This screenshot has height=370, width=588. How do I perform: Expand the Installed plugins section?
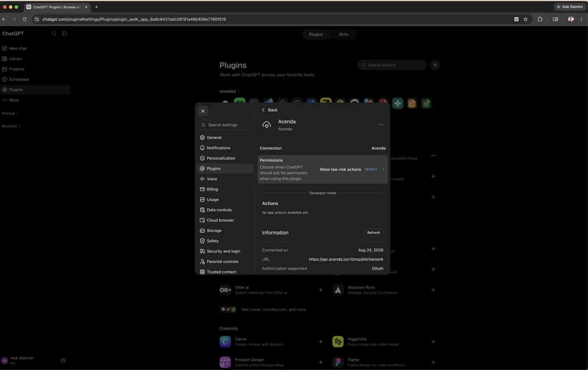pyautogui.click(x=230, y=91)
